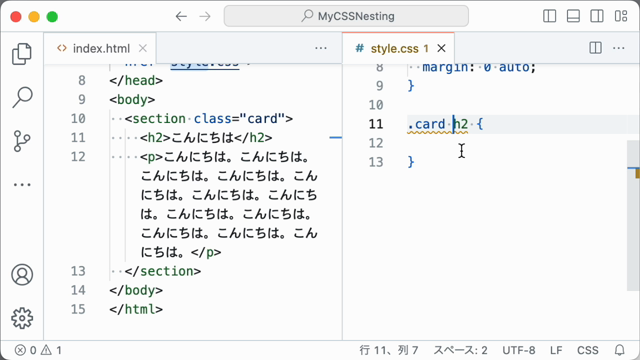This screenshot has width=640, height=360.
Task: Open the Source Control view
Action: pos(22,141)
